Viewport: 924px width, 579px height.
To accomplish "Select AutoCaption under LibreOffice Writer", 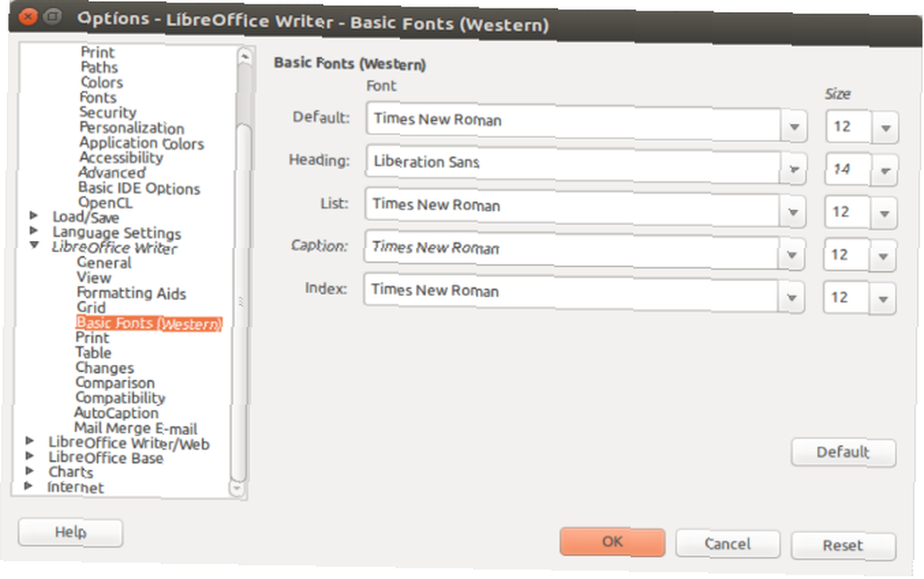I will click(x=116, y=413).
